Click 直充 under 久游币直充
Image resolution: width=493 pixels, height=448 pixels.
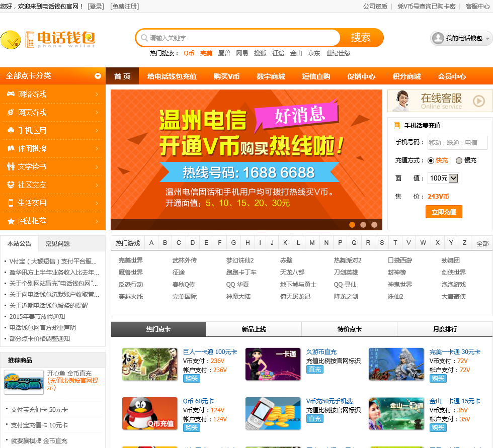click(315, 370)
